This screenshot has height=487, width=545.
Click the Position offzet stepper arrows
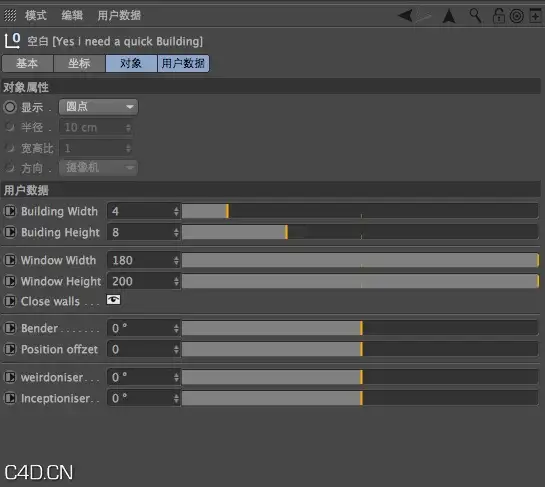[176, 349]
